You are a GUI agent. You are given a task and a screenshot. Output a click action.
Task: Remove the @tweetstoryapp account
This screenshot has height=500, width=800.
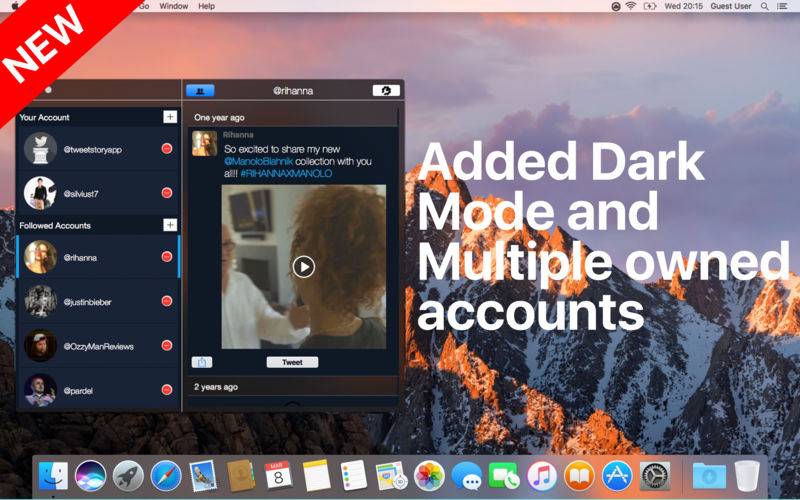pos(167,148)
